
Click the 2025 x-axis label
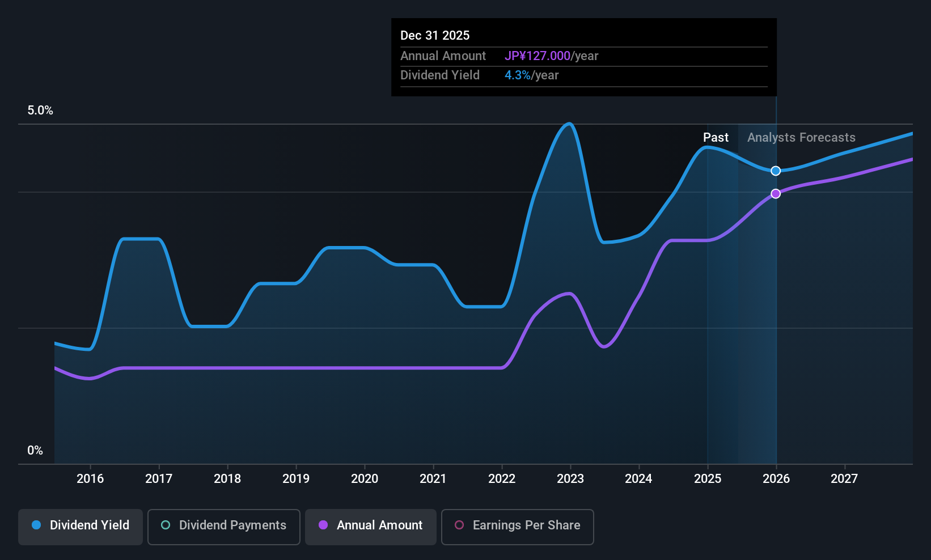(708, 478)
